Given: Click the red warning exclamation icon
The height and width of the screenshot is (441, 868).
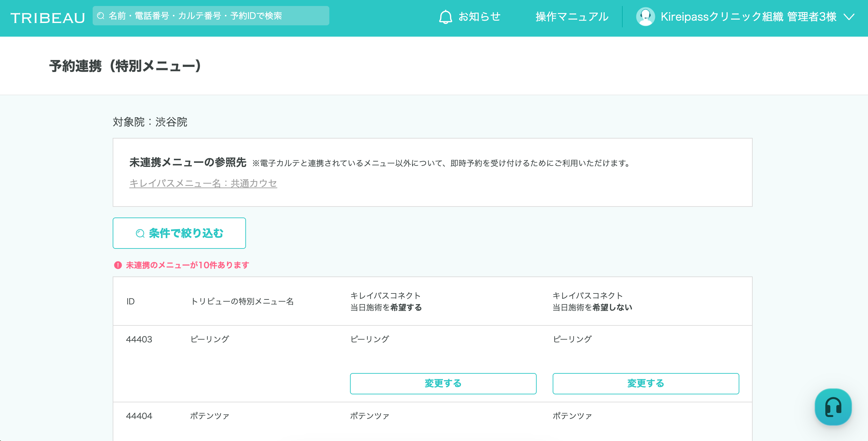Looking at the screenshot, I should (x=118, y=265).
